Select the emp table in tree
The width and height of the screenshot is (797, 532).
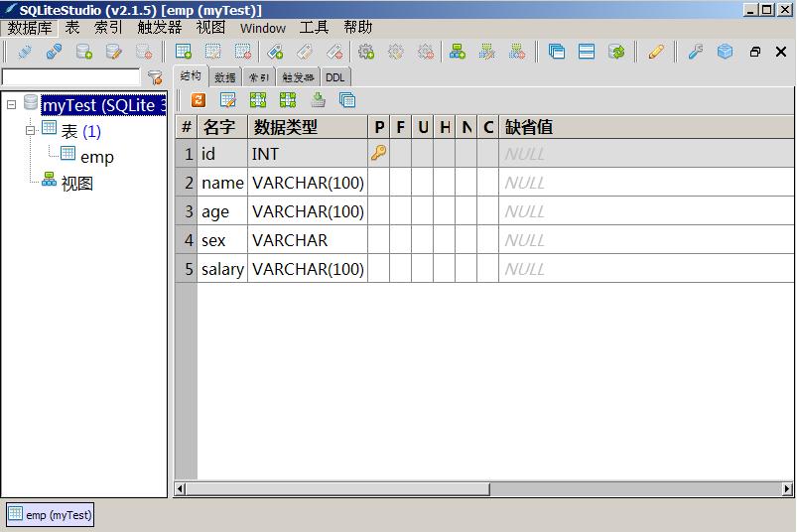click(x=96, y=157)
